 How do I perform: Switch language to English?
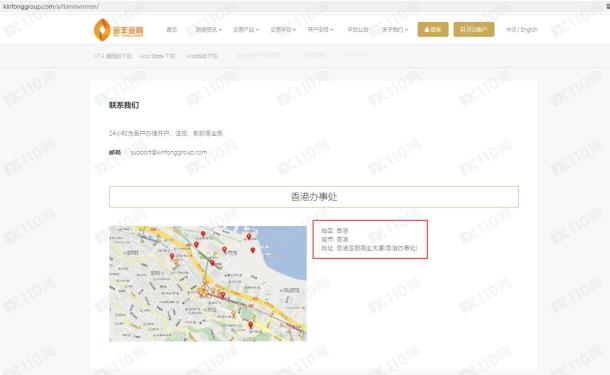click(529, 30)
